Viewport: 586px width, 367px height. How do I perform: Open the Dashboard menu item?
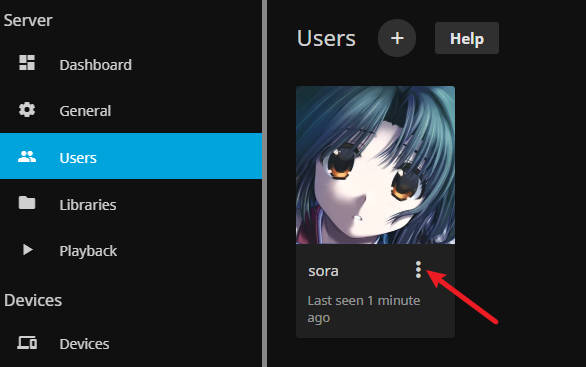(131, 64)
